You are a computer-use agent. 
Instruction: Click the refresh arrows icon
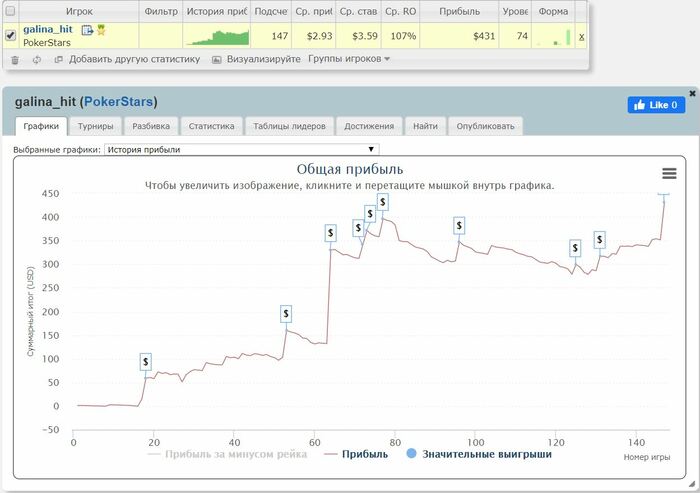click(37, 59)
